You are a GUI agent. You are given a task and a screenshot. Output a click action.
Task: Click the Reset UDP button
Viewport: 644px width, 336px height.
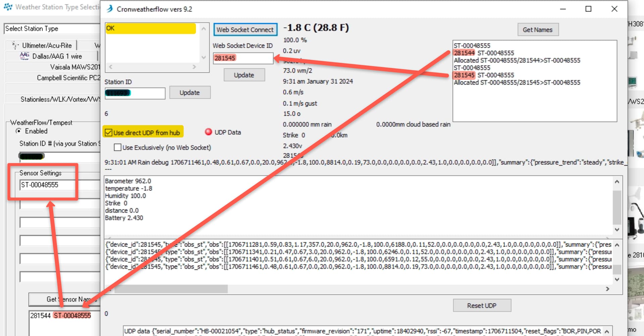[482, 305]
